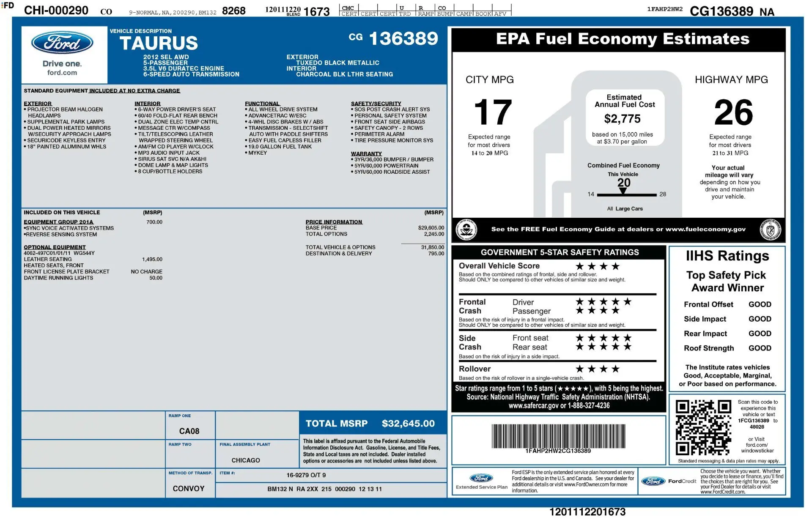Click the Rollover four-star rating
The image size is (812, 525).
[598, 369]
